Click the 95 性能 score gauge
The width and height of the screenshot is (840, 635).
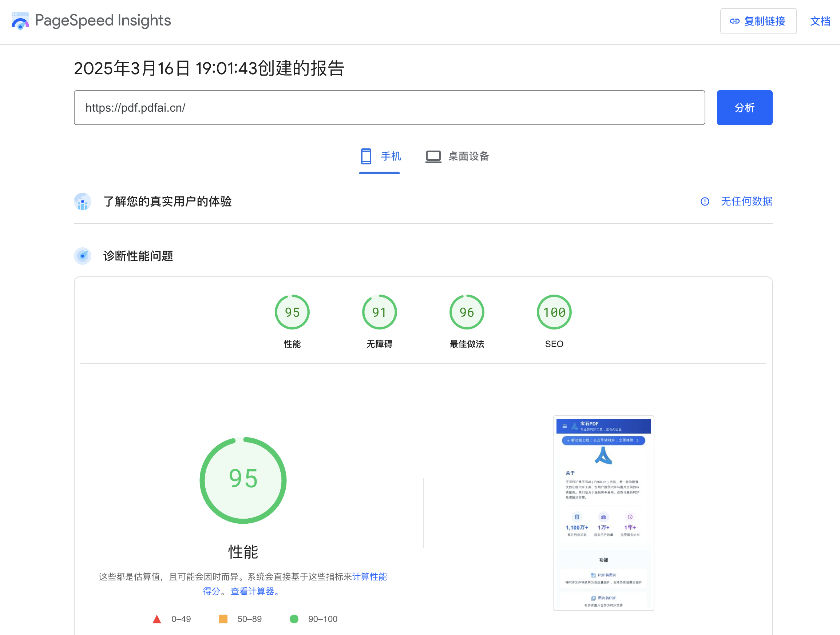click(292, 312)
